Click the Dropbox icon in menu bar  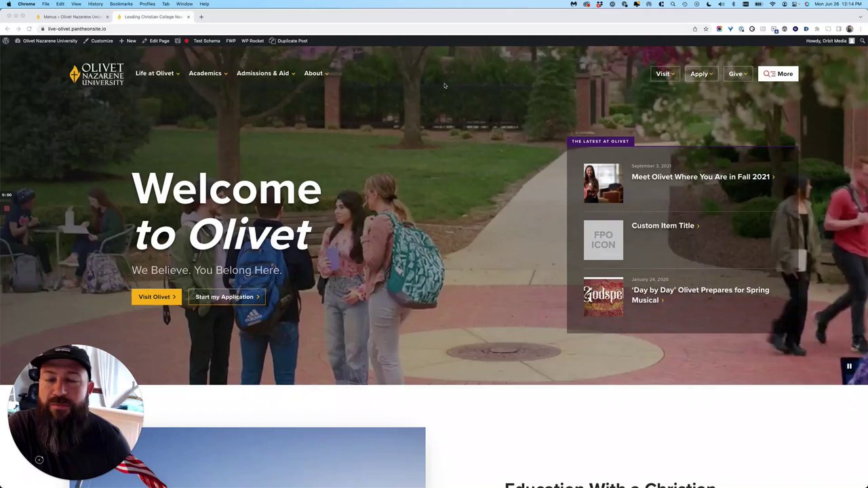[x=599, y=4]
